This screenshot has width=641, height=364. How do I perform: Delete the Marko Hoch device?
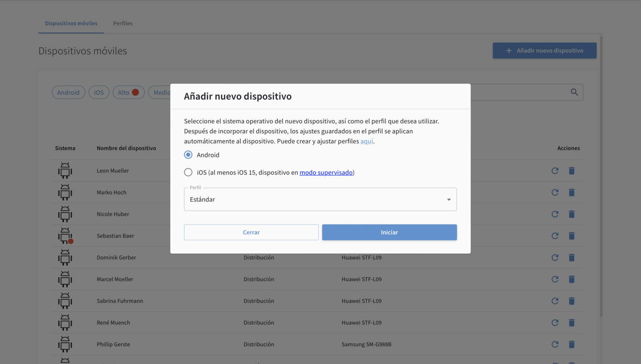pyautogui.click(x=572, y=192)
